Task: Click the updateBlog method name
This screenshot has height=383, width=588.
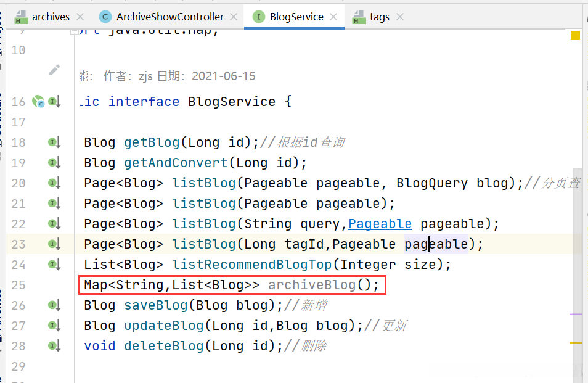Action: click(x=164, y=326)
